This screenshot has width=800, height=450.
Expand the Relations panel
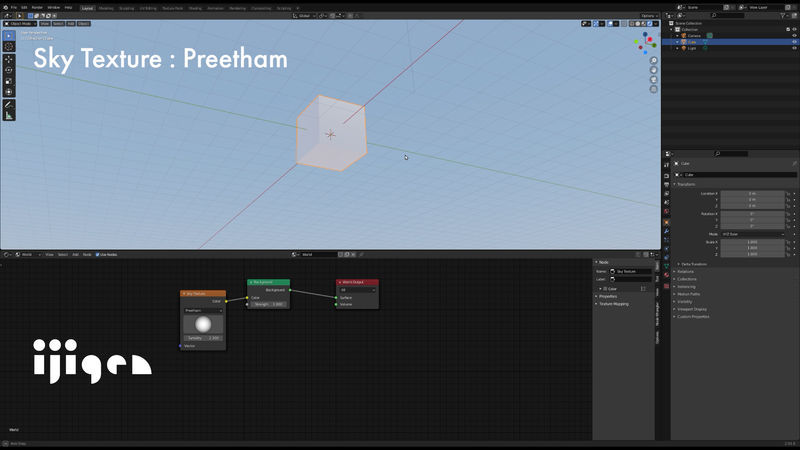point(685,271)
